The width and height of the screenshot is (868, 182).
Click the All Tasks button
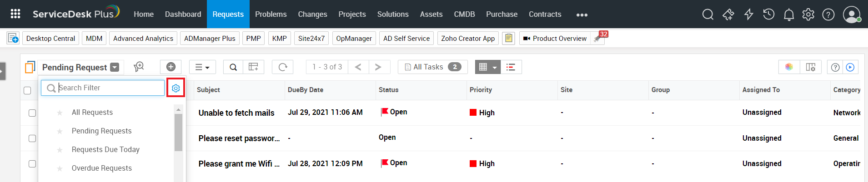click(x=433, y=67)
